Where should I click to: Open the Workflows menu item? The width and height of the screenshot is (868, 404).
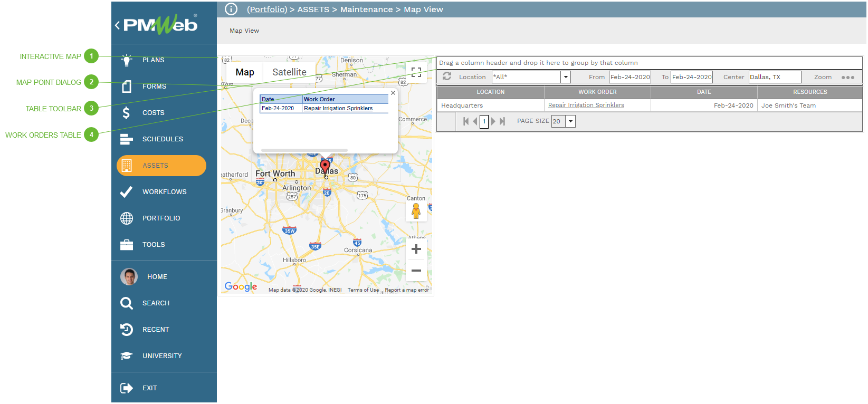coord(164,191)
